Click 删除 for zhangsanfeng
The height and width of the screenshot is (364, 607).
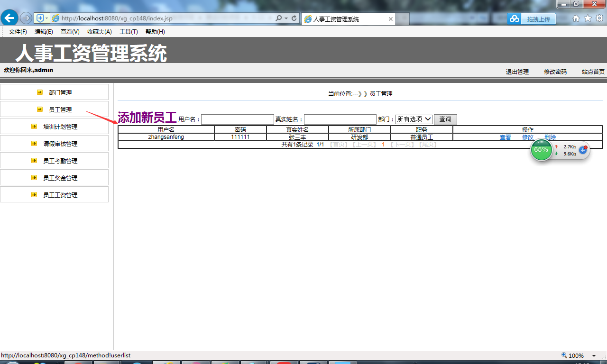551,137
